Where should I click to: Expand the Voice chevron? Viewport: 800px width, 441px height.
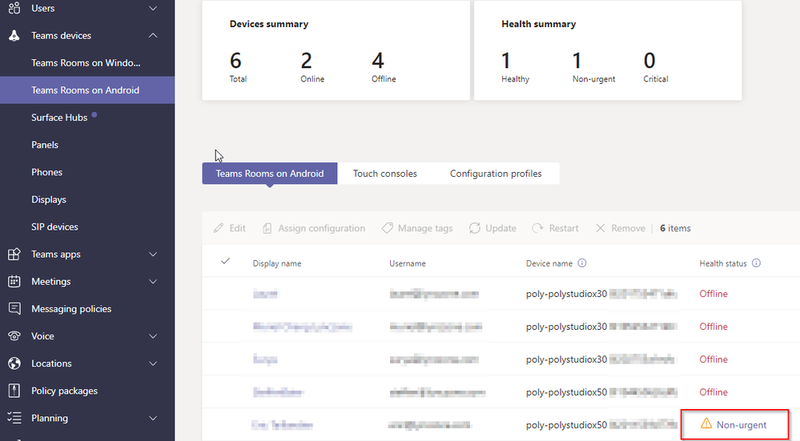[x=153, y=336]
